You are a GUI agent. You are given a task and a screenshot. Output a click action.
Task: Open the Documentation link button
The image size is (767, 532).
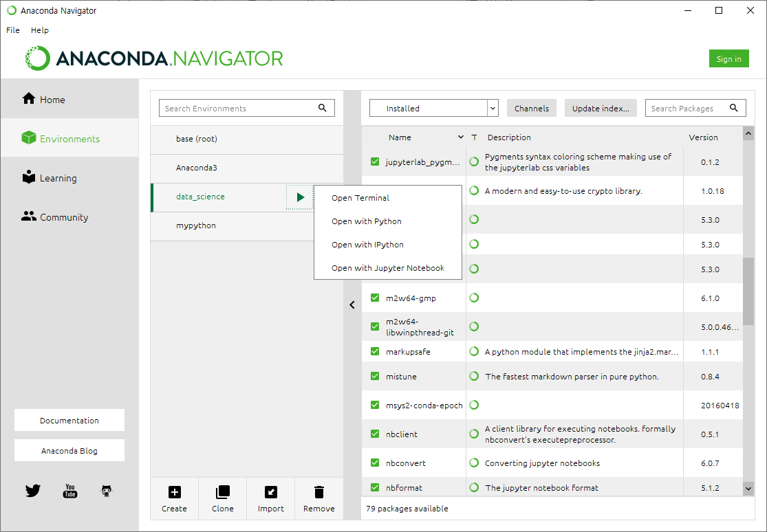click(x=69, y=420)
